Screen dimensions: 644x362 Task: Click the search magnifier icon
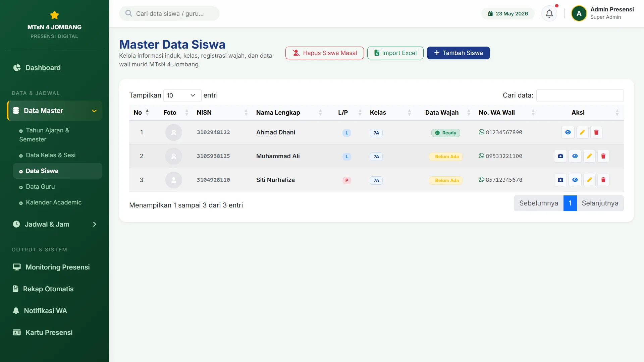tap(128, 13)
